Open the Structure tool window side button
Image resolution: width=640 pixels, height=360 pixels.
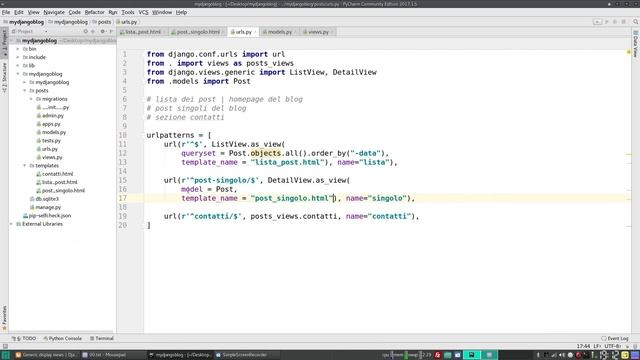coord(4,78)
